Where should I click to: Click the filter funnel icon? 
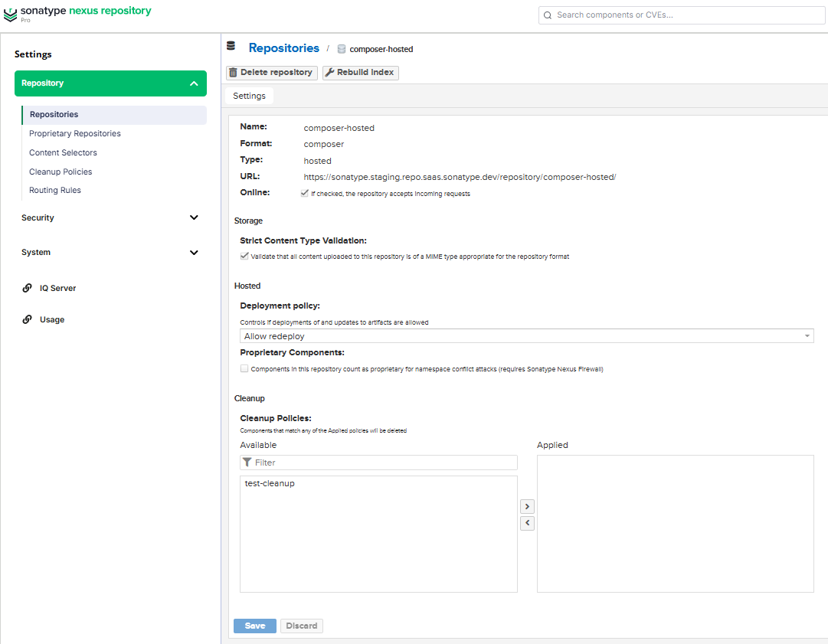click(247, 463)
